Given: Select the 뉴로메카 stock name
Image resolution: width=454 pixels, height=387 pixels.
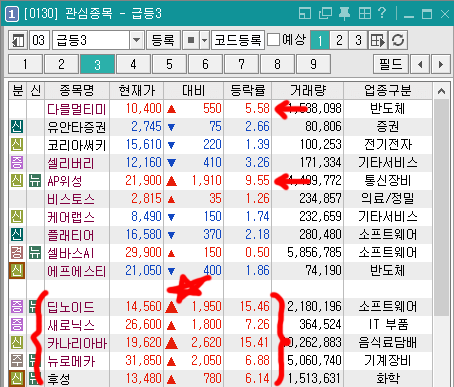Looking at the screenshot, I should coord(71,361).
